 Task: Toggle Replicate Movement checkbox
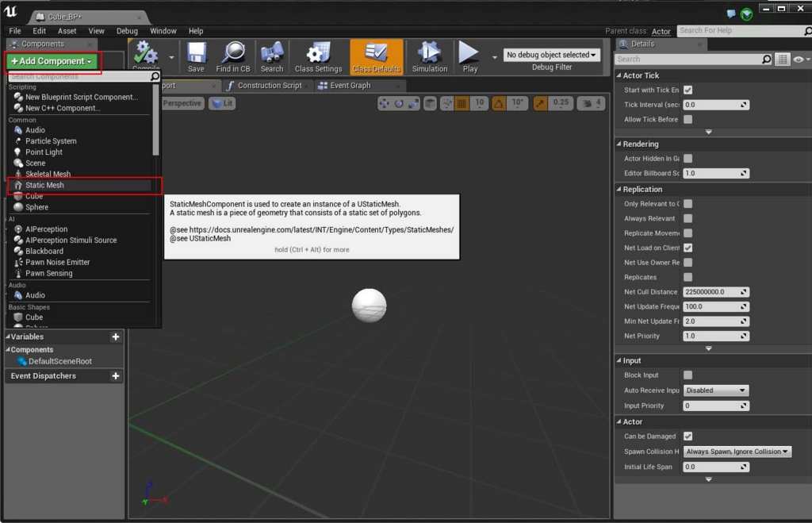[688, 233]
